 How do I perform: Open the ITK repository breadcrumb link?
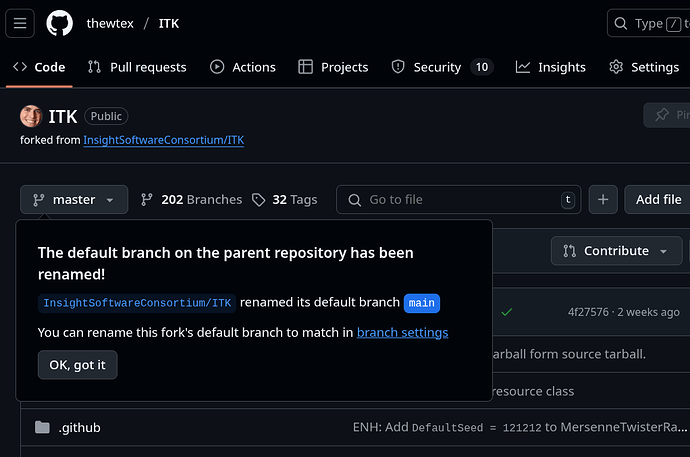tap(169, 23)
